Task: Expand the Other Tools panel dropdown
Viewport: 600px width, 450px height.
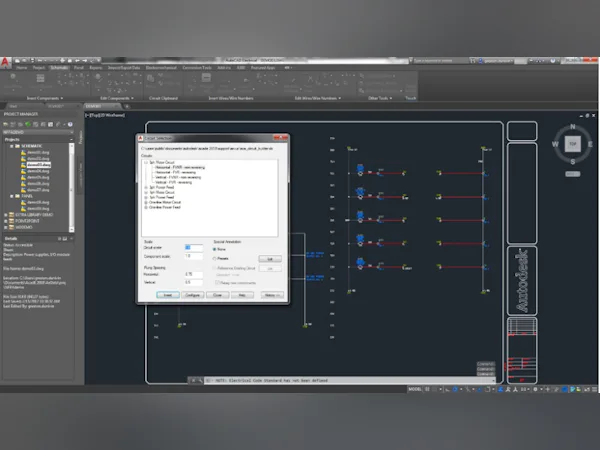Action: coord(391,98)
